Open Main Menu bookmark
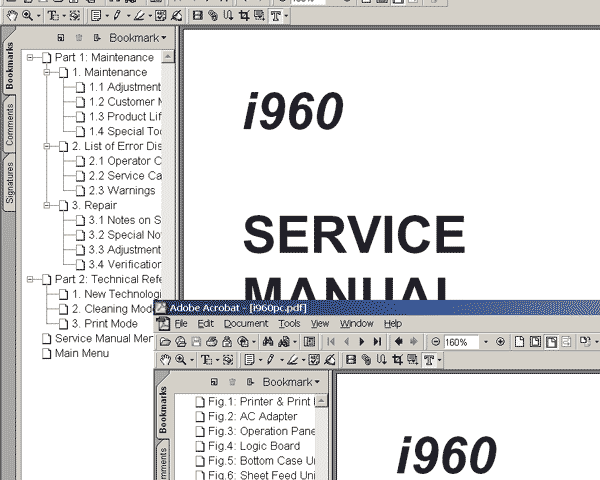The image size is (600, 480). [x=82, y=353]
